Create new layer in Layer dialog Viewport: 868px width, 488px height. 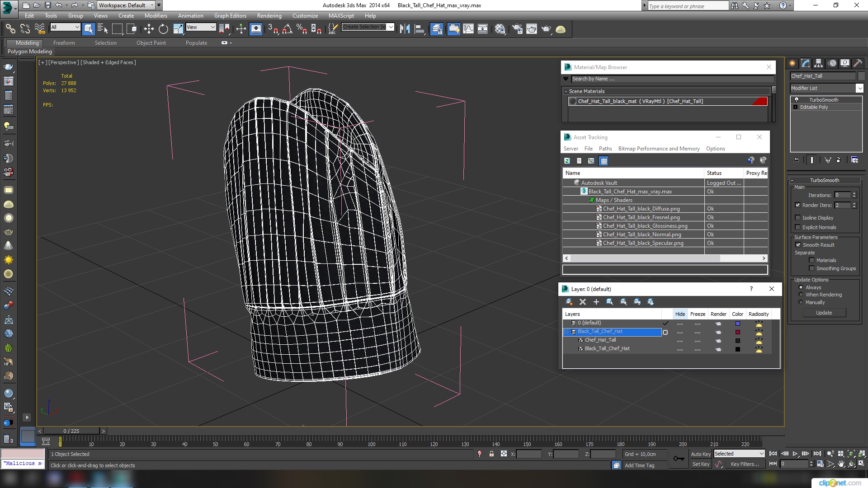click(569, 302)
